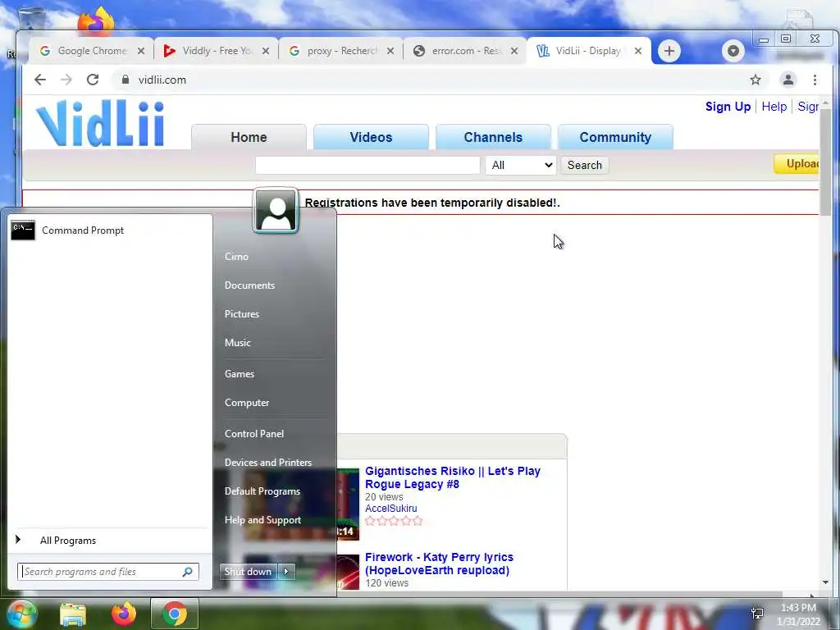The width and height of the screenshot is (840, 630).
Task: Click the tab search down-arrow circle icon
Action: 733,51
